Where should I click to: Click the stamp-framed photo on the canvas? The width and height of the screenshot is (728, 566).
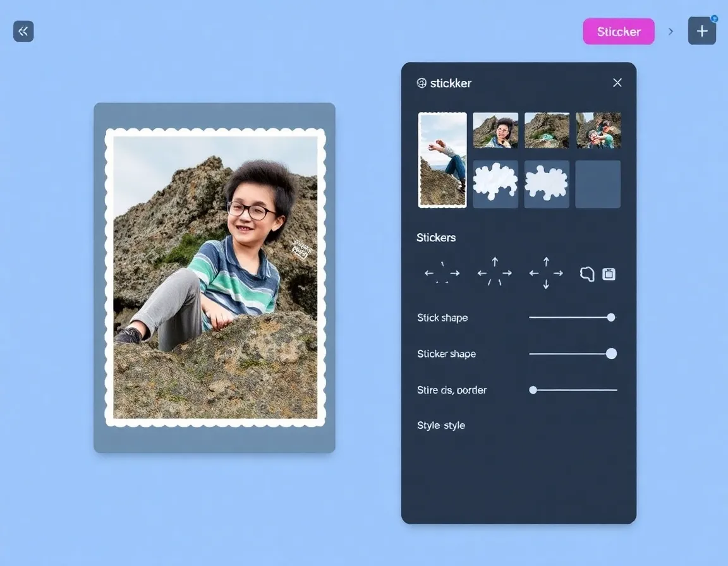point(215,278)
